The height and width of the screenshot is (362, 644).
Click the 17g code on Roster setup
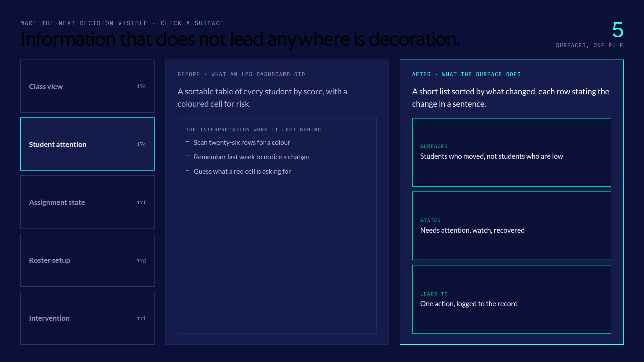[x=141, y=261]
